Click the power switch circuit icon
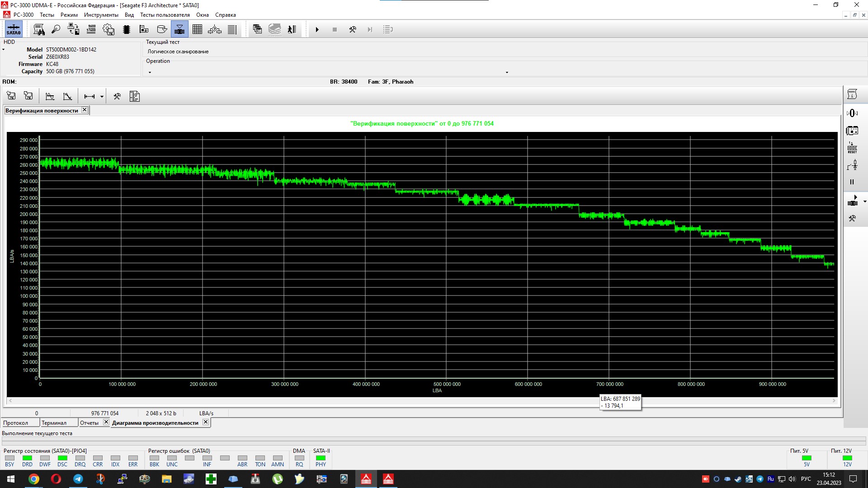Viewport: 868px width, 488px height. click(x=852, y=165)
